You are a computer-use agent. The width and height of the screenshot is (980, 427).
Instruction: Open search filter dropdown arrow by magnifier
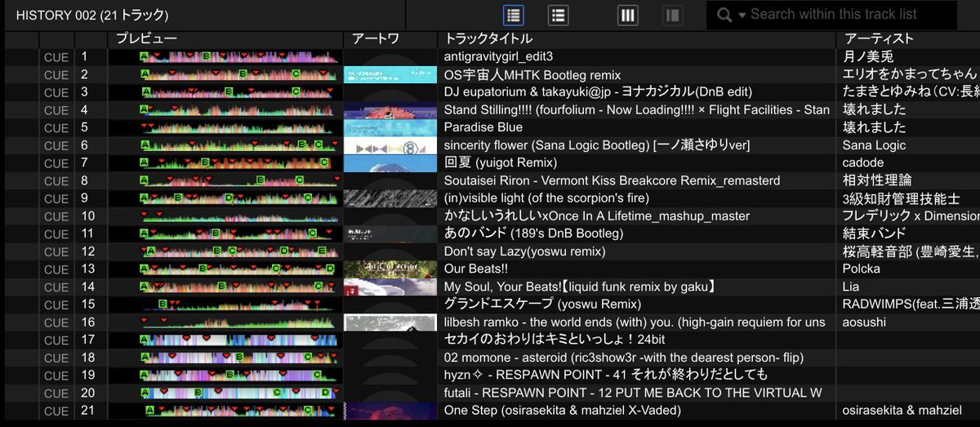[742, 15]
